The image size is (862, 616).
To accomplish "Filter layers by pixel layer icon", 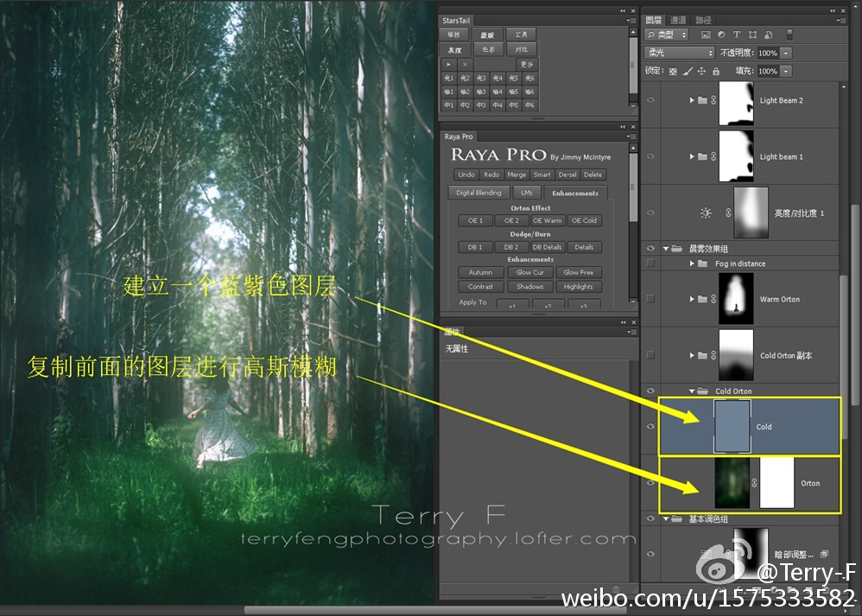I will (706, 35).
